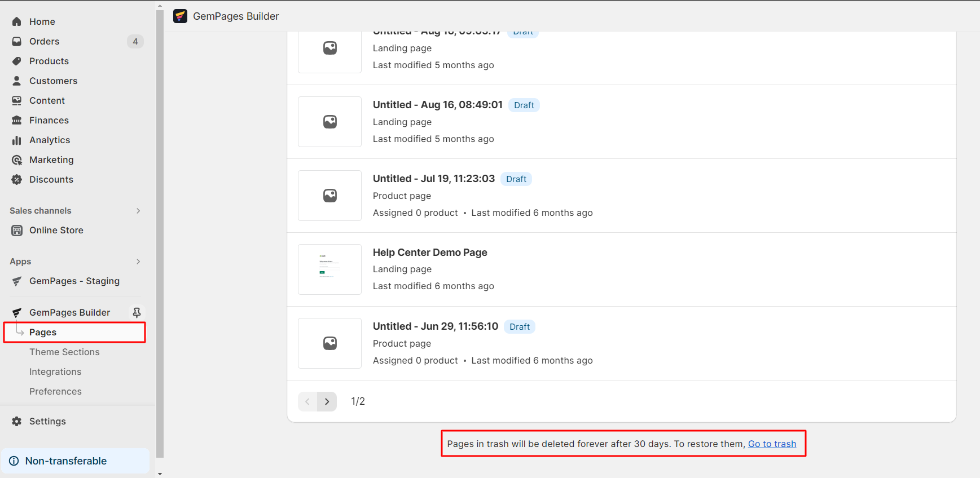
Task: Click the Non-transferable info banner
Action: (76, 461)
